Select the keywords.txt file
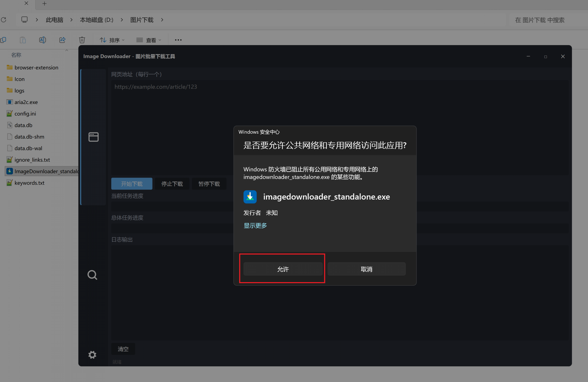Image resolution: width=588 pixels, height=382 pixels. [29, 183]
